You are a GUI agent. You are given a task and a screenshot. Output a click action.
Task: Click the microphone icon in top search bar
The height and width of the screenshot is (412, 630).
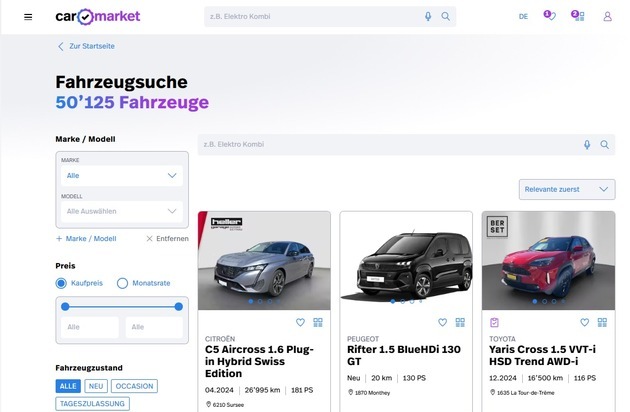pos(428,17)
